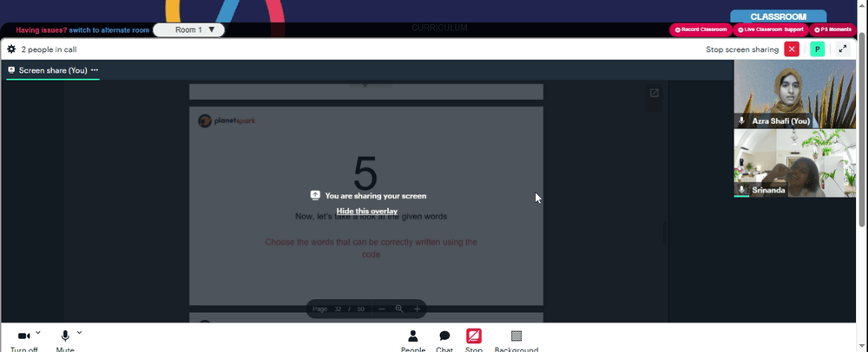
Task: Click the screen sharing overlay icon
Action: point(315,195)
